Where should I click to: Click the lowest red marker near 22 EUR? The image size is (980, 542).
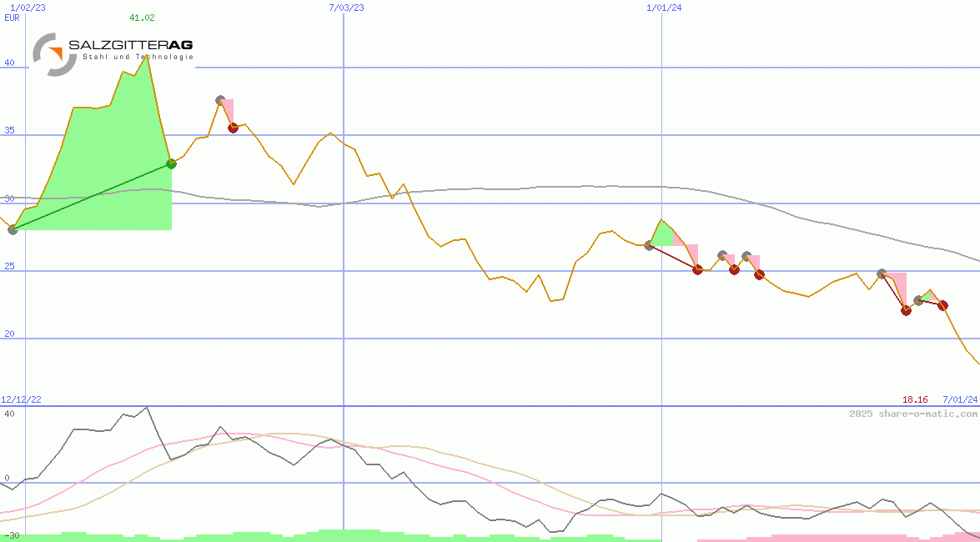(x=906, y=310)
